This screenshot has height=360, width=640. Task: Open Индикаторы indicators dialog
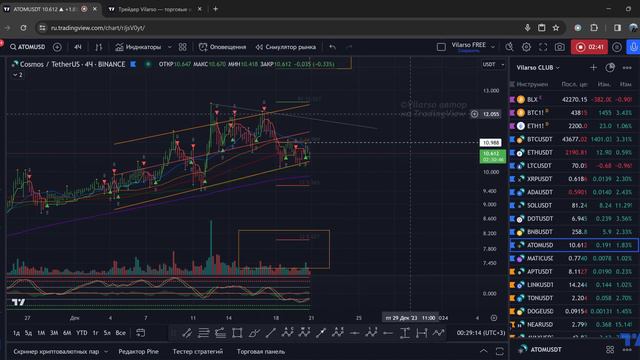[x=138, y=47]
